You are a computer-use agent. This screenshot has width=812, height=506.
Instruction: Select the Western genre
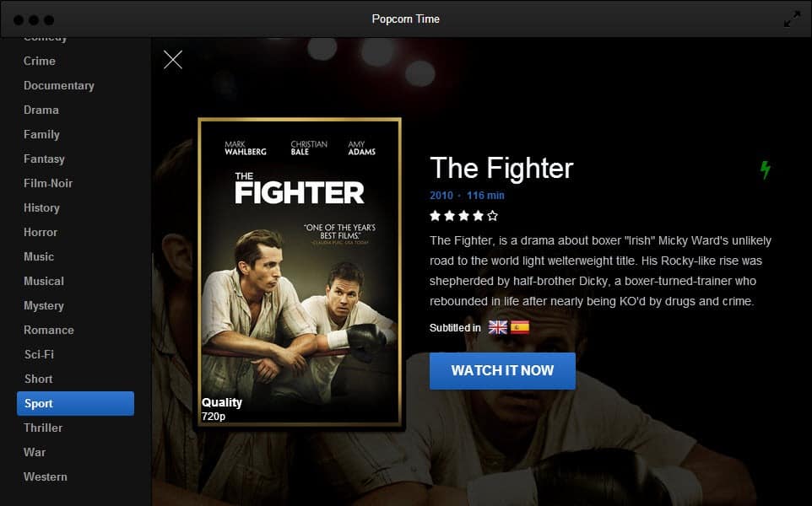pyautogui.click(x=45, y=477)
